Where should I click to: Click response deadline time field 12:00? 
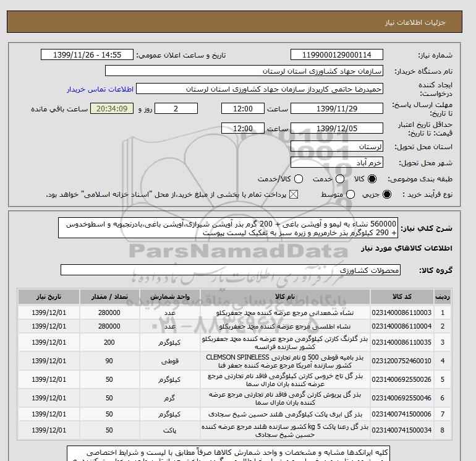pos(243,108)
